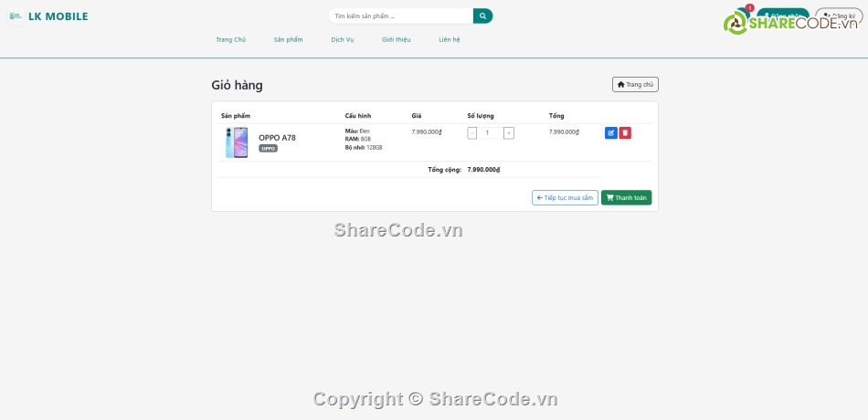Click the home icon in Trang chủ button
This screenshot has height=420, width=868.
pyautogui.click(x=621, y=85)
